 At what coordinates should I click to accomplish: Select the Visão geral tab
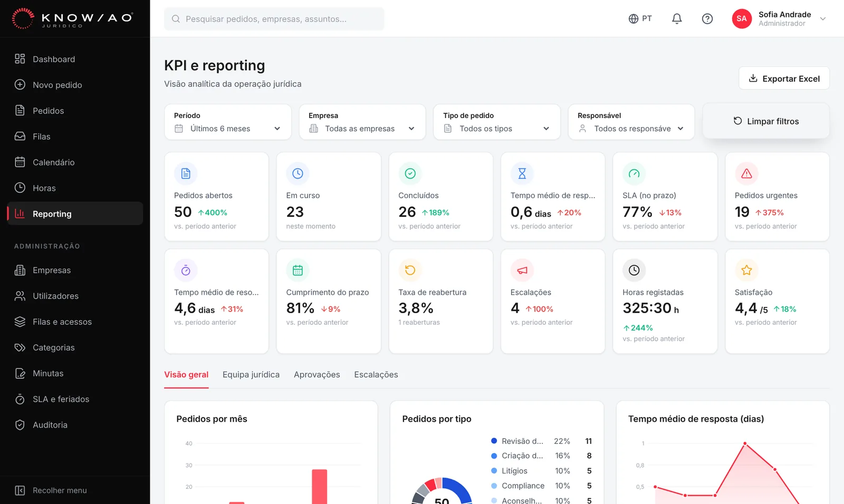point(186,375)
